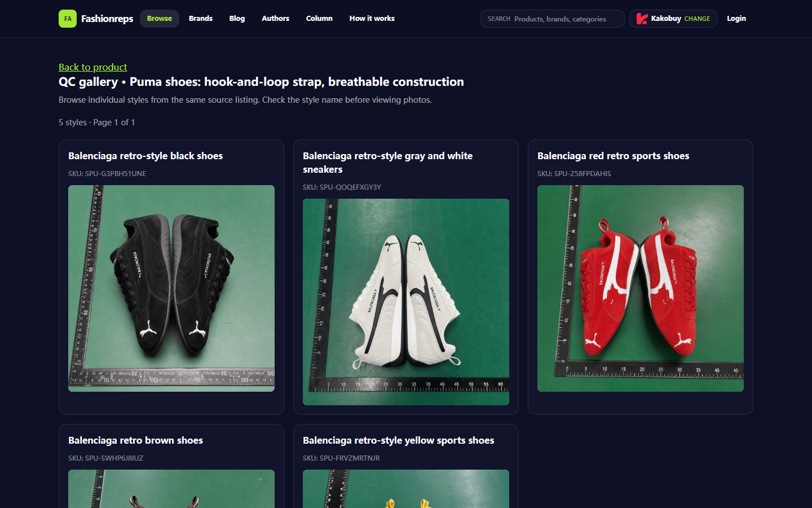The image size is (812, 508).
Task: Select Authors in the top navigation
Action: (275, 19)
